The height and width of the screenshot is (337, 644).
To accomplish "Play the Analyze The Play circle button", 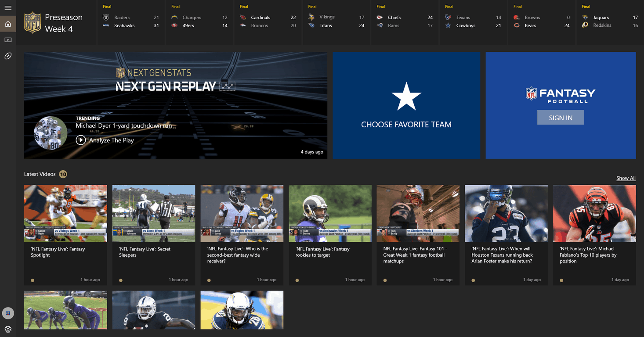I will point(81,140).
